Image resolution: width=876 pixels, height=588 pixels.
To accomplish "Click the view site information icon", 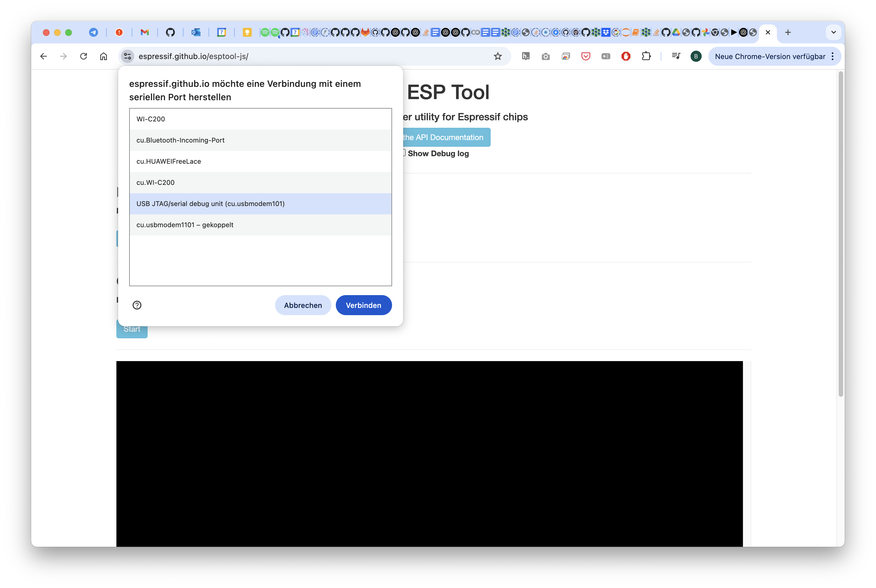I will [x=128, y=56].
